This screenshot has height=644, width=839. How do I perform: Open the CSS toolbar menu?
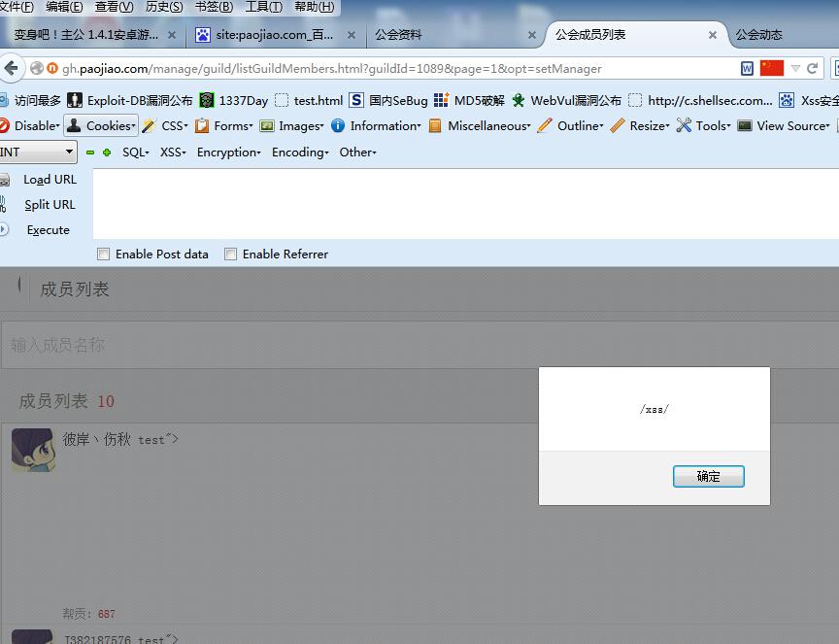coord(165,126)
